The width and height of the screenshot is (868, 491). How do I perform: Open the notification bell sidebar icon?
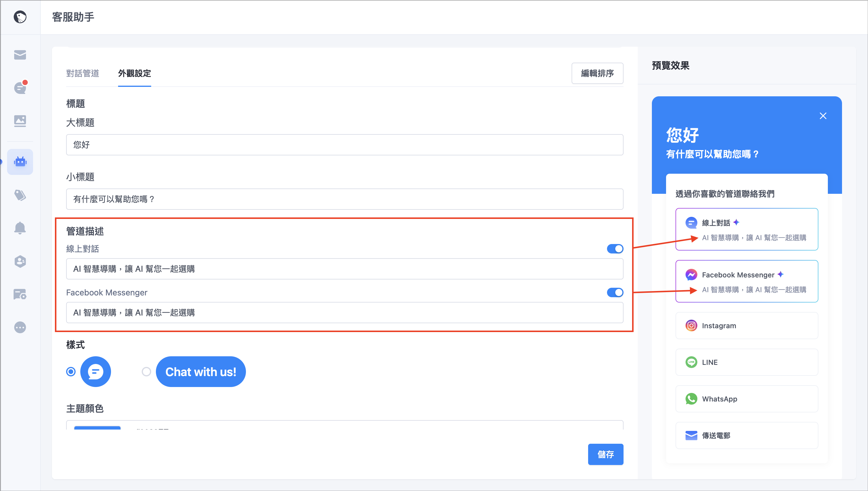[20, 228]
